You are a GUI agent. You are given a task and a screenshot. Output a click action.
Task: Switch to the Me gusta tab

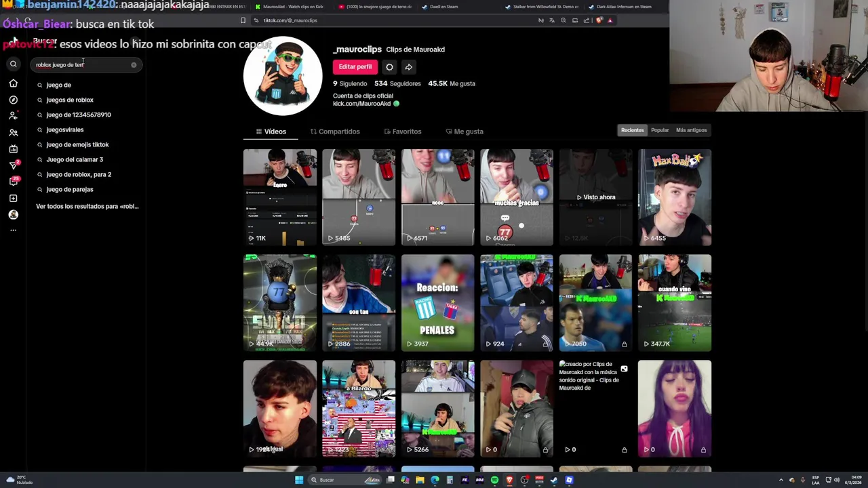pyautogui.click(x=465, y=131)
